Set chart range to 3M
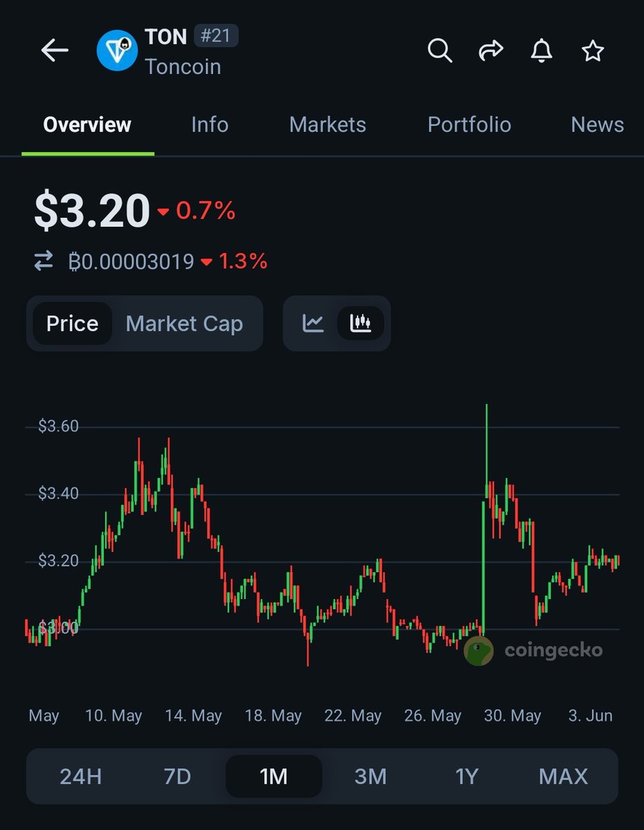This screenshot has width=644, height=830. point(370,776)
